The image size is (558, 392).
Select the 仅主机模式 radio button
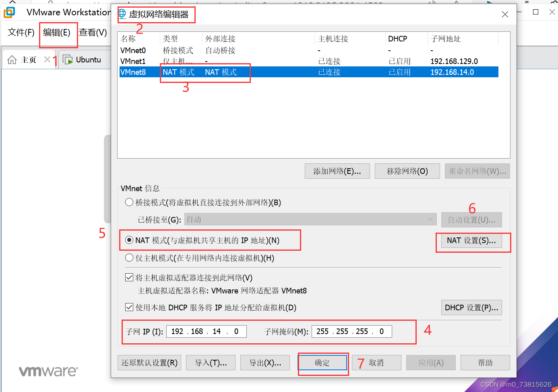129,258
